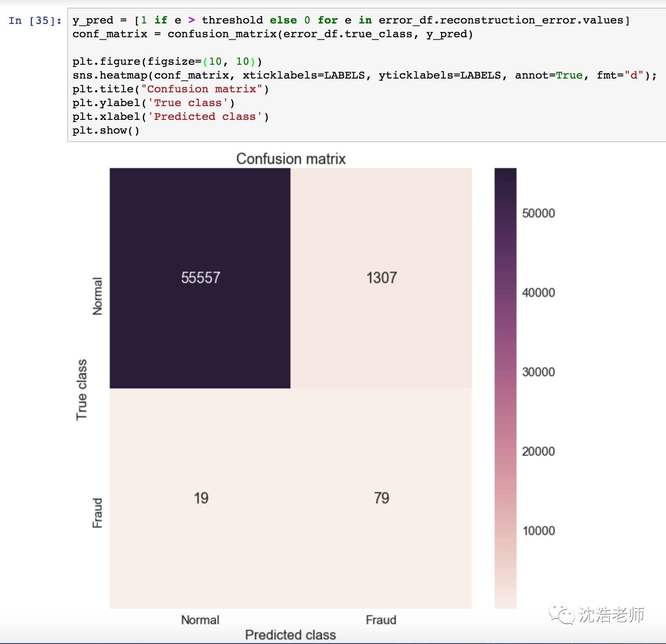Select the heatmap cell showing 79
The width and height of the screenshot is (666, 644).
(x=381, y=499)
